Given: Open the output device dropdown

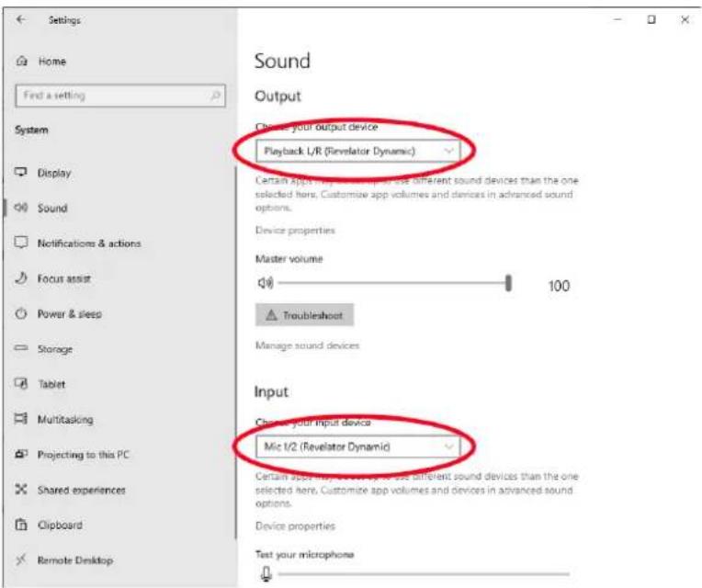Looking at the screenshot, I should click(x=357, y=151).
